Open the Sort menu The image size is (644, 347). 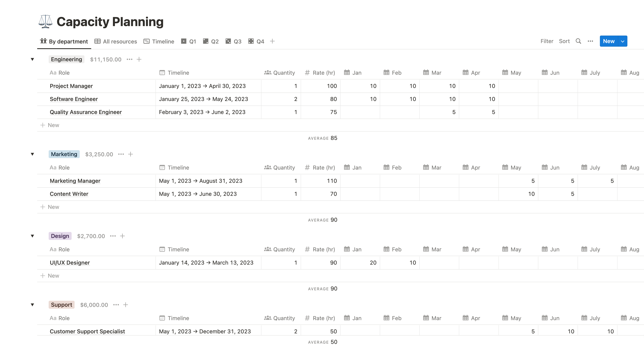(564, 41)
